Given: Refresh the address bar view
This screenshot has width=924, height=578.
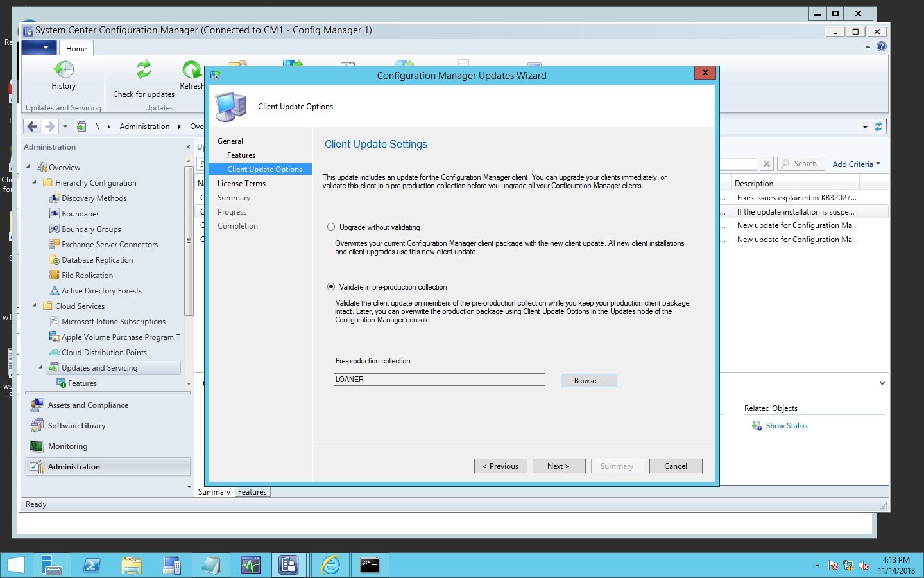Looking at the screenshot, I should pos(878,127).
